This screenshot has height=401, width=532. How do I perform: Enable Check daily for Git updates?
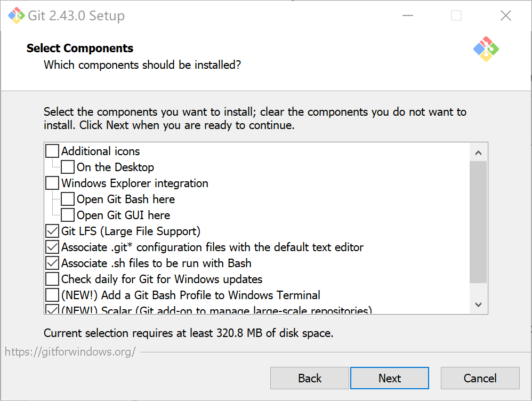pyautogui.click(x=52, y=279)
